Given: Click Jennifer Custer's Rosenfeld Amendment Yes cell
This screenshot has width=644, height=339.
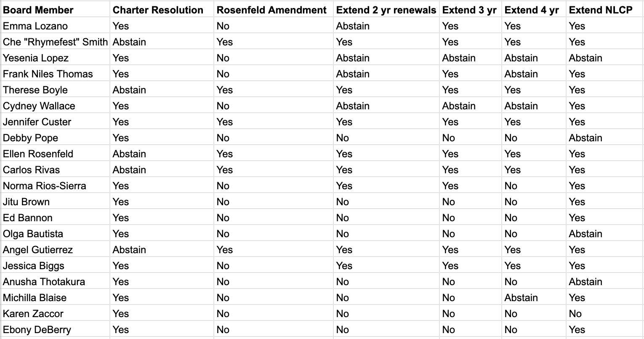Looking at the screenshot, I should [274, 122].
